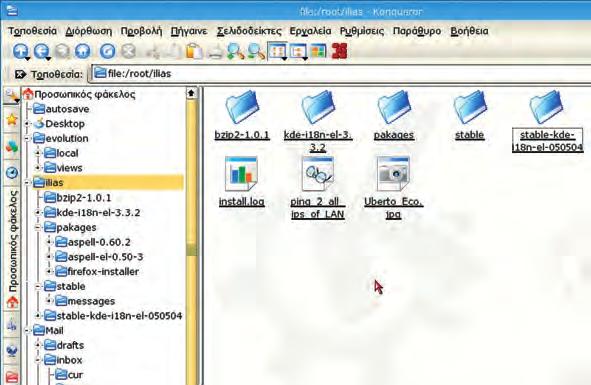Go back with the Back arrow icon

coord(41,51)
